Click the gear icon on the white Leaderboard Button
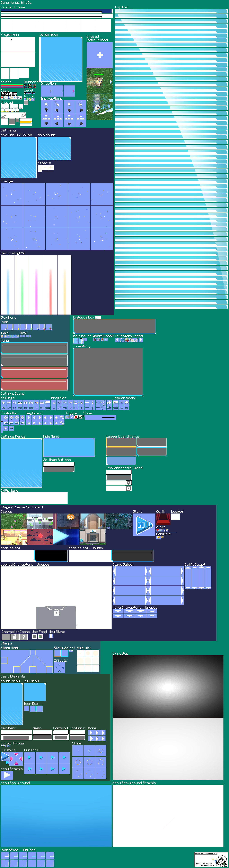This screenshot has width=229, height=868. (x=128, y=483)
